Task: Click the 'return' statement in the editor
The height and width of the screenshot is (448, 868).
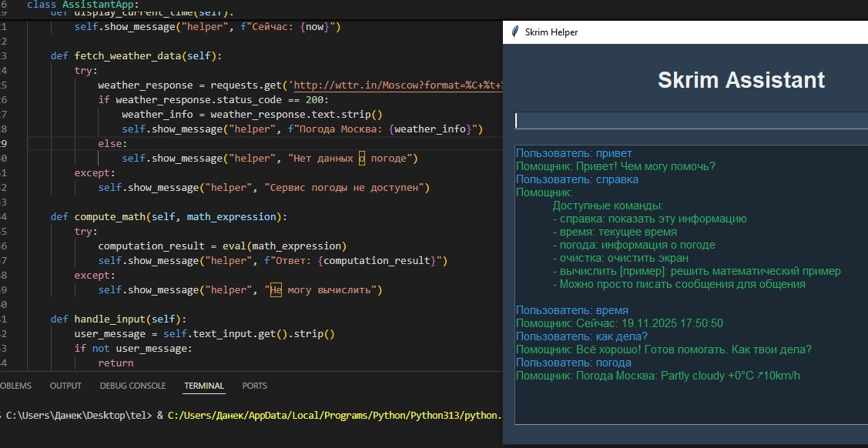Action: 116,363
